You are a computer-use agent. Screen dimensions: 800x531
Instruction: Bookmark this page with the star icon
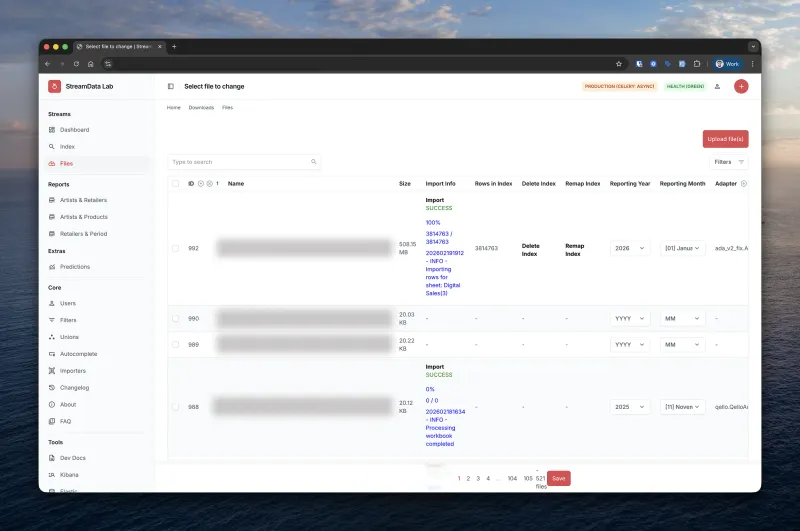pyautogui.click(x=619, y=64)
